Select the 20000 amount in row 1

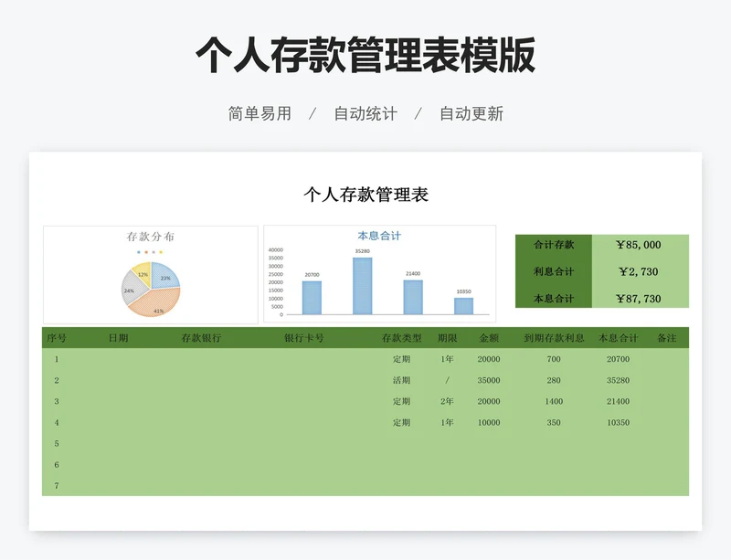489,359
